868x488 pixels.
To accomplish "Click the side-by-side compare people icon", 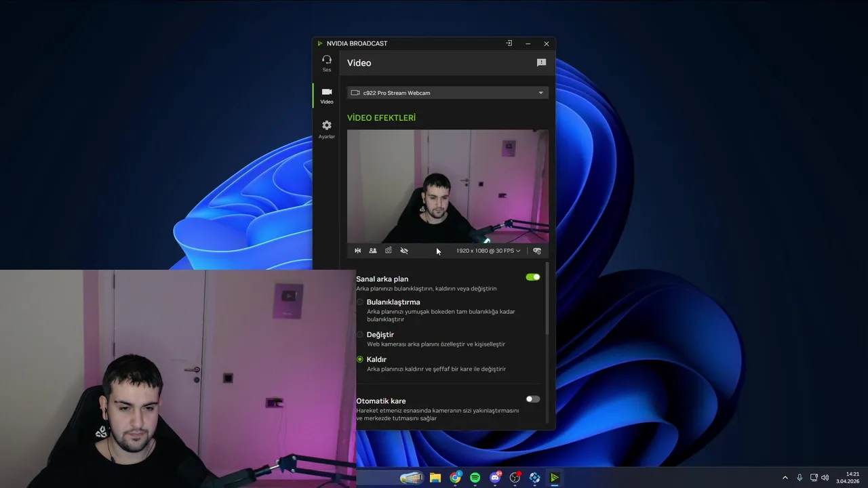I will (373, 251).
